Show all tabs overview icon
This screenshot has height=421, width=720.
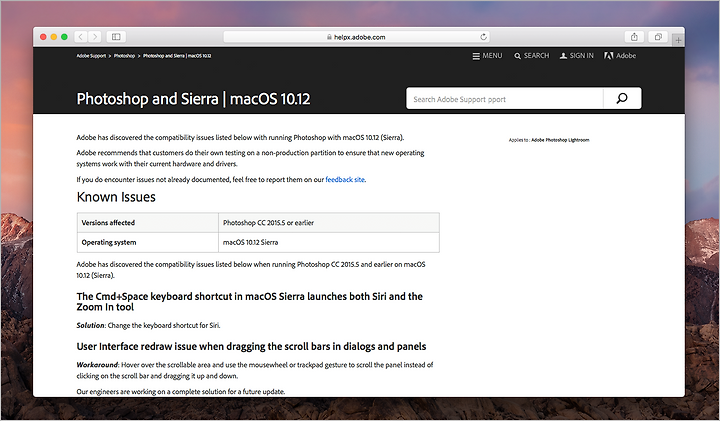point(658,37)
